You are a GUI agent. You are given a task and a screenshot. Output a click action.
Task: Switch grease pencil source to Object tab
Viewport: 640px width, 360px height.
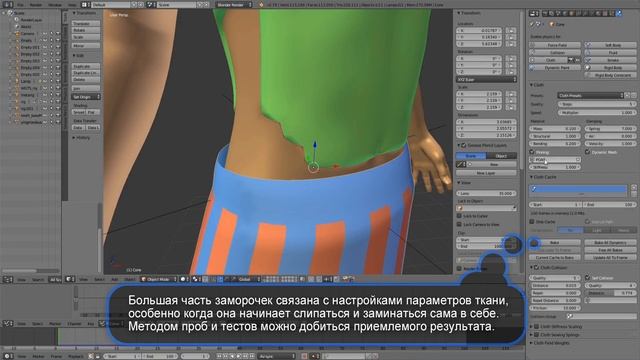pyautogui.click(x=502, y=156)
